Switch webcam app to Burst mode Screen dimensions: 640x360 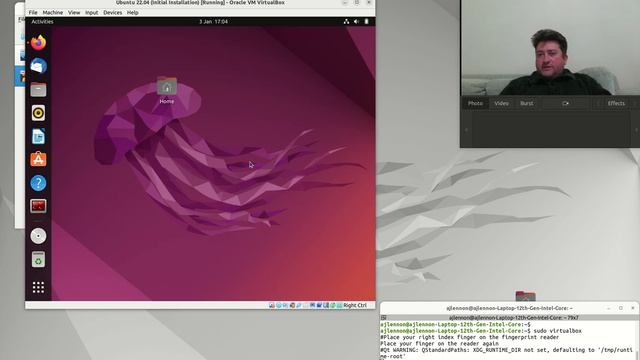[527, 103]
